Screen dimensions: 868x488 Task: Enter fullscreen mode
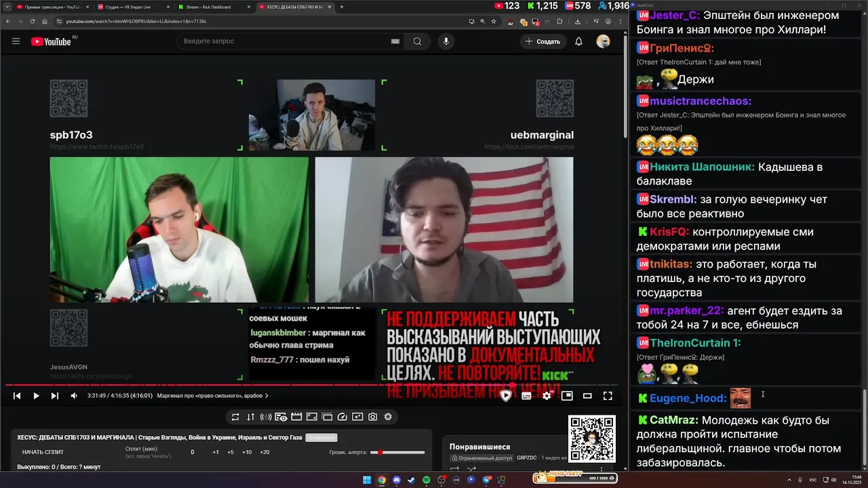(608, 396)
